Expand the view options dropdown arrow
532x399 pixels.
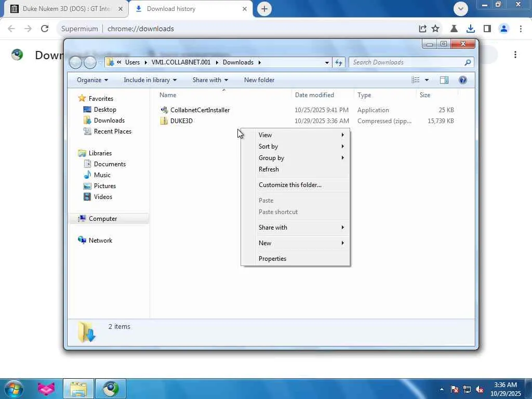pos(427,80)
